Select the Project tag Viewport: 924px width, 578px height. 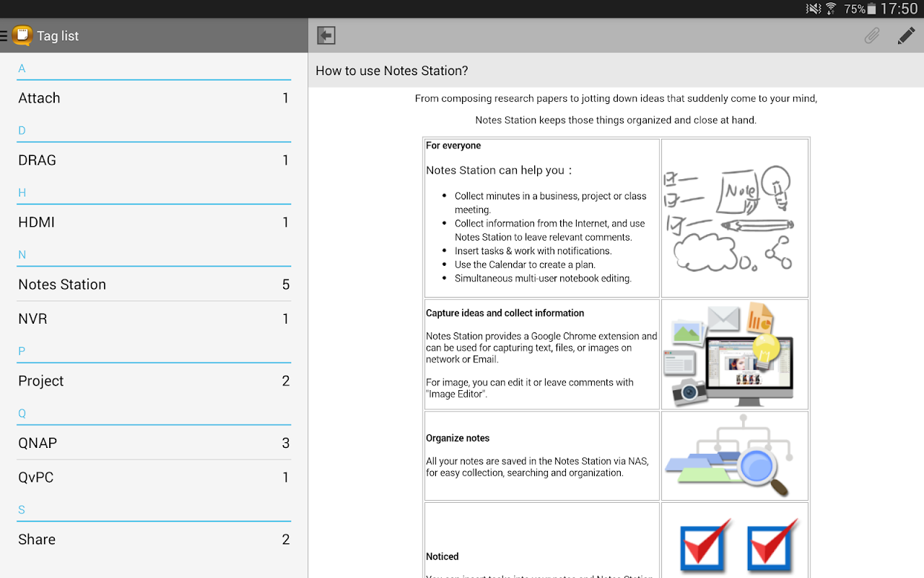[154, 381]
